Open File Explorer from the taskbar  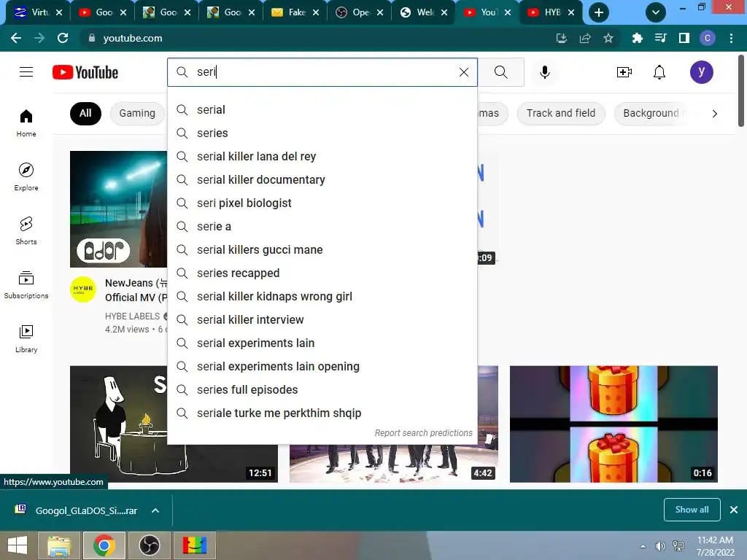[59, 545]
